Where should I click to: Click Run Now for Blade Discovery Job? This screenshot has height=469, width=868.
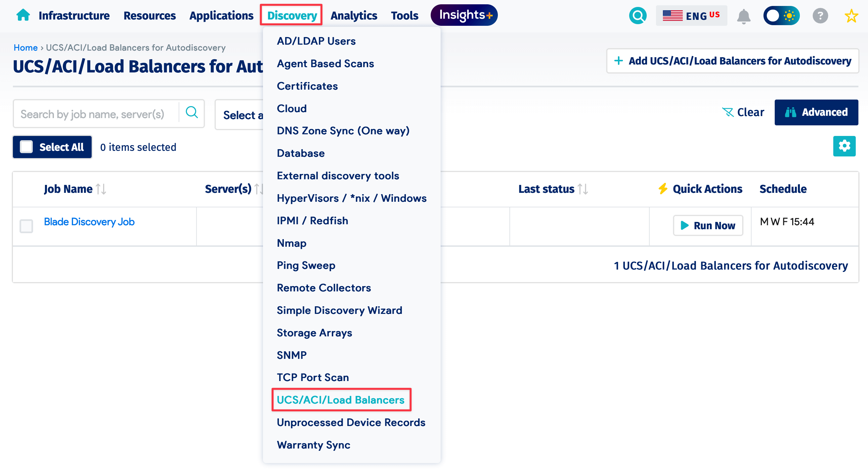708,225
